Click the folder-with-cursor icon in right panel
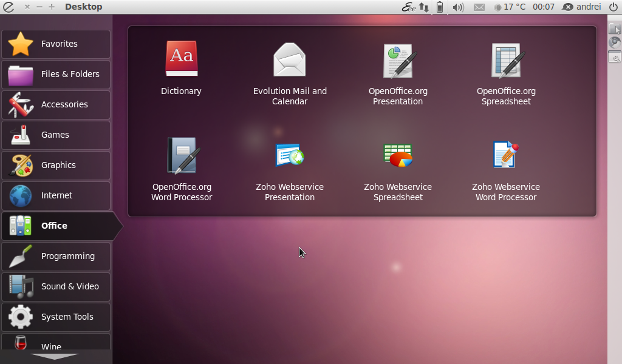This screenshot has width=622, height=364. 615,28
